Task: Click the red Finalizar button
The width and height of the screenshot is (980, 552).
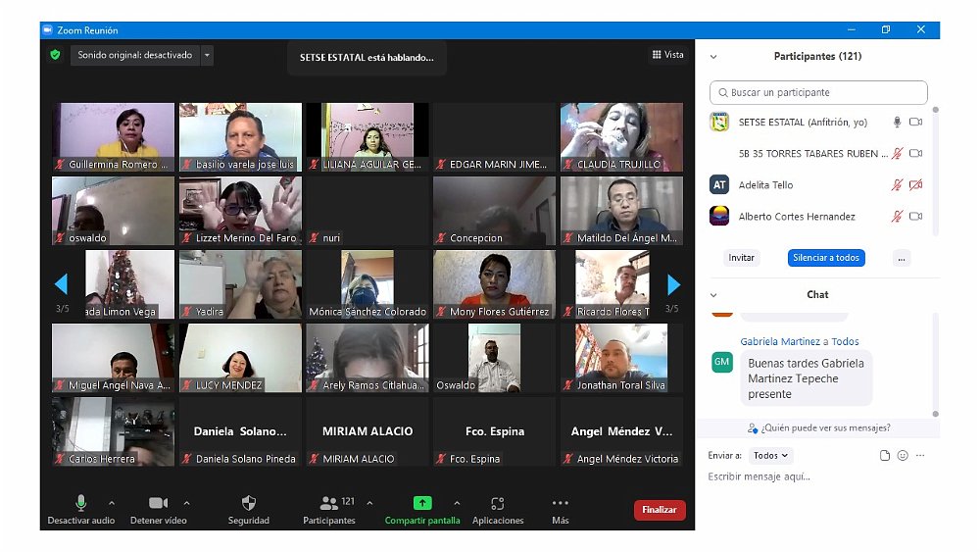Action: (660, 510)
